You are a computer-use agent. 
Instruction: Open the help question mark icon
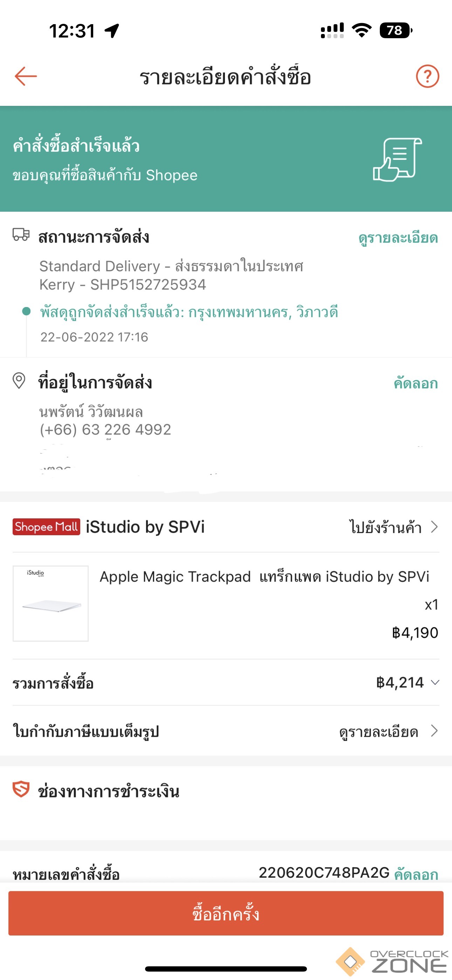[427, 76]
